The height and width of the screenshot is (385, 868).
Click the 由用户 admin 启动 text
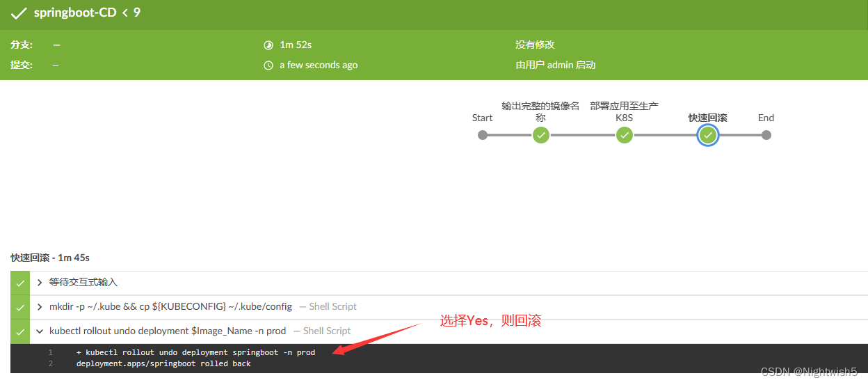pos(555,65)
